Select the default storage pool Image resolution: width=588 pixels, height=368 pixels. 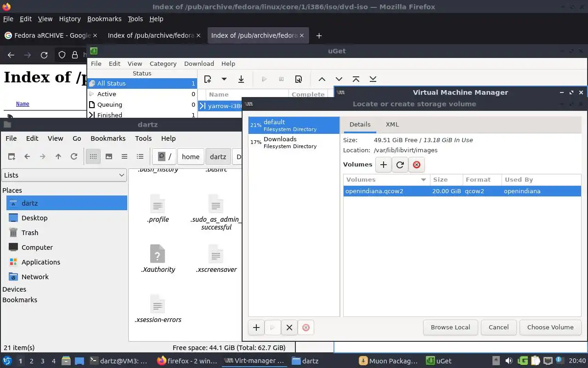coord(294,125)
